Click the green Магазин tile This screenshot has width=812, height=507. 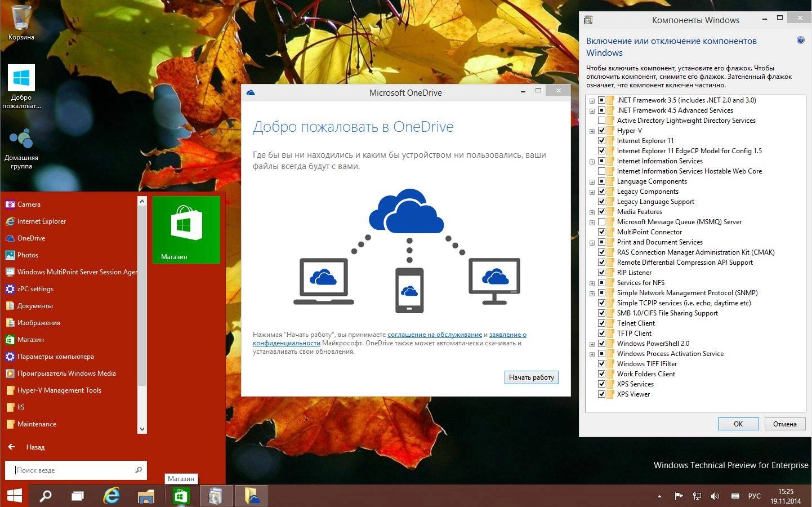click(x=186, y=229)
